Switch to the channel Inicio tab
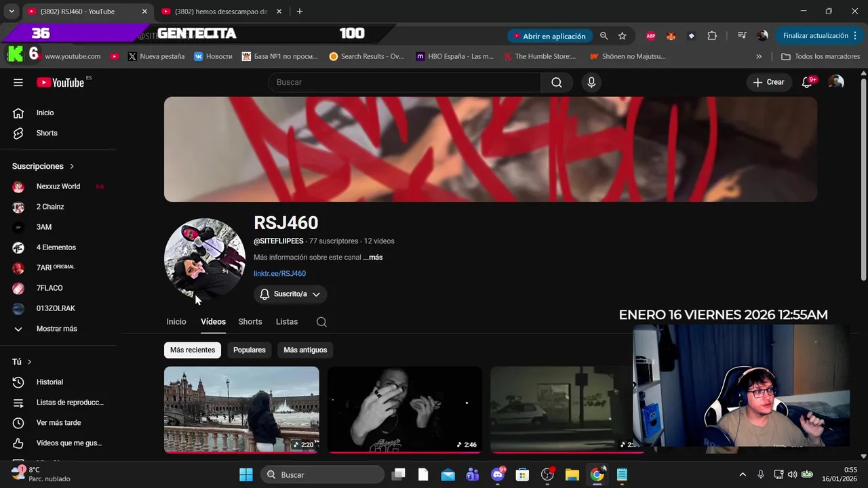 point(176,322)
